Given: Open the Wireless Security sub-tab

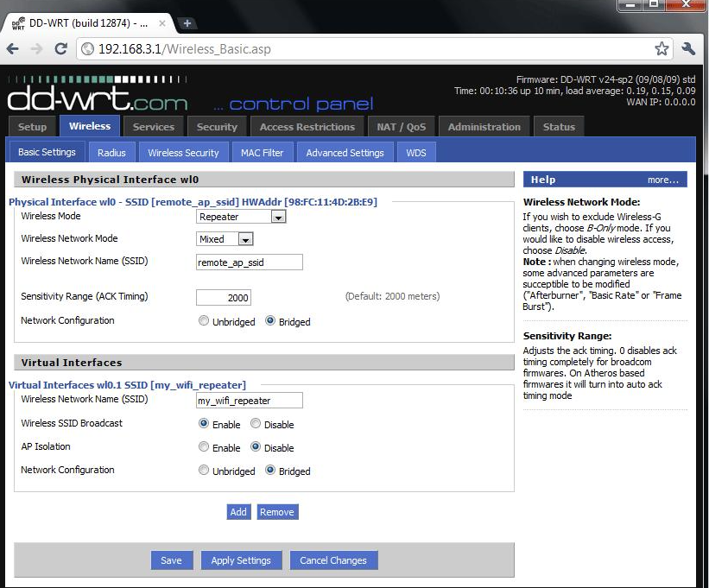Looking at the screenshot, I should (183, 153).
